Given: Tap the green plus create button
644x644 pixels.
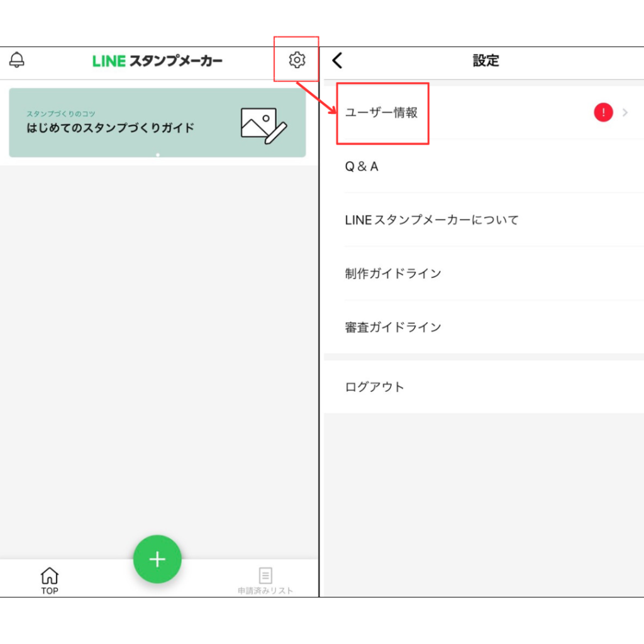Looking at the screenshot, I should tap(157, 559).
